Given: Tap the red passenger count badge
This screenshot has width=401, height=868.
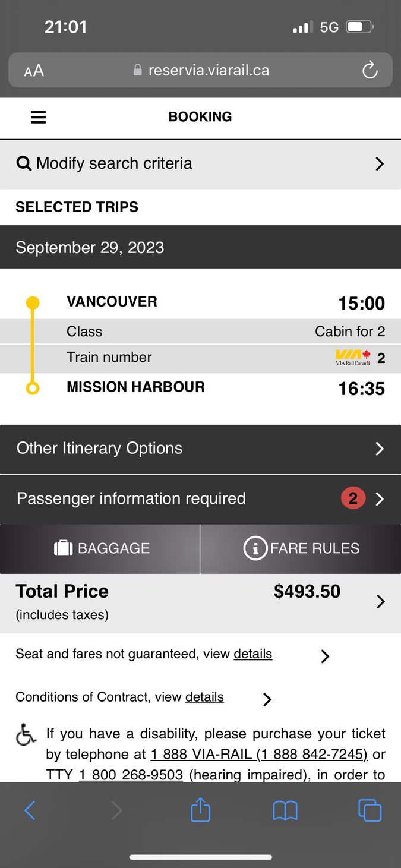Looking at the screenshot, I should [x=353, y=498].
